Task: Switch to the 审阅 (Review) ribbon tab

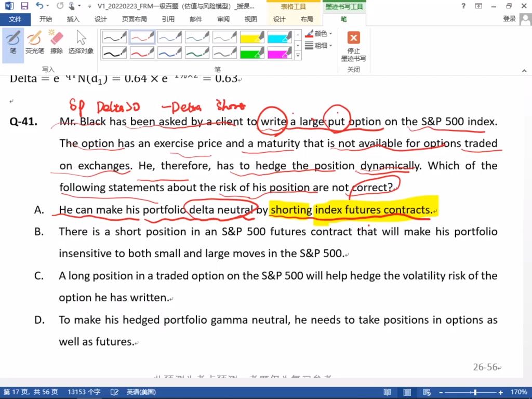Action: [x=223, y=19]
